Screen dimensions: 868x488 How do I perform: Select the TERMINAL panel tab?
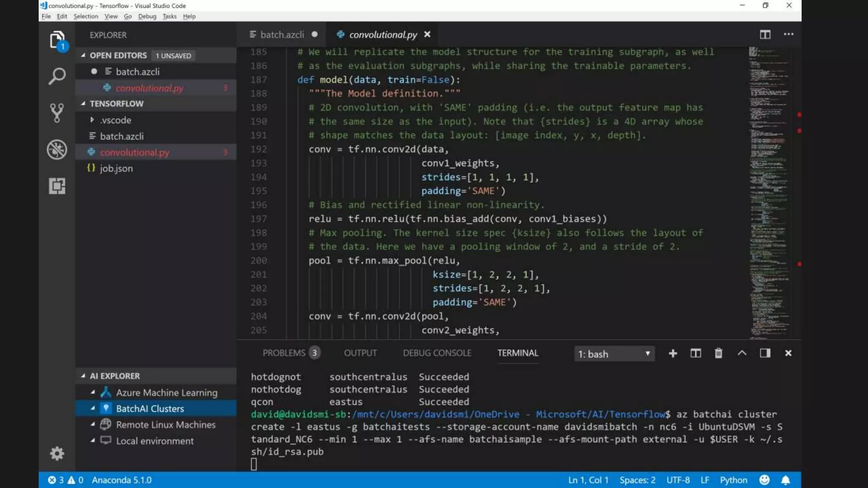(x=517, y=353)
